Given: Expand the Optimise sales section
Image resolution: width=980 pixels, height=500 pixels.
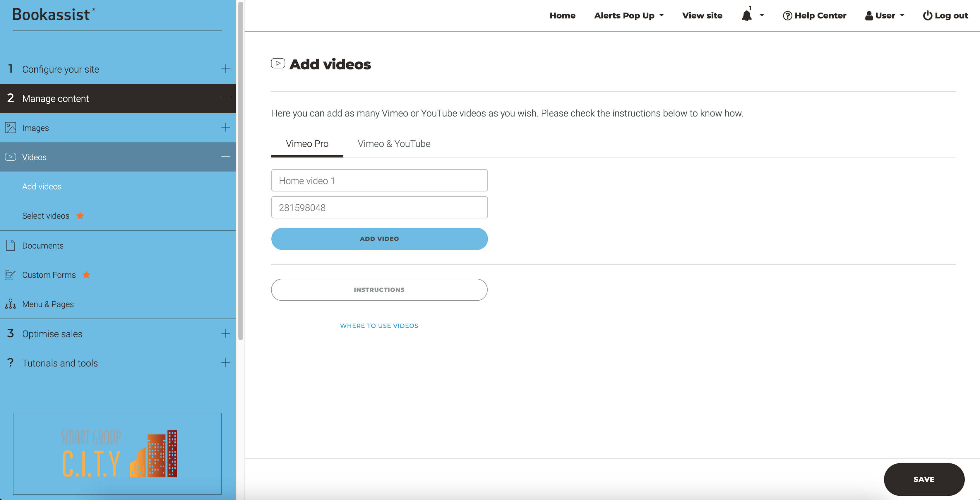Looking at the screenshot, I should [x=225, y=333].
